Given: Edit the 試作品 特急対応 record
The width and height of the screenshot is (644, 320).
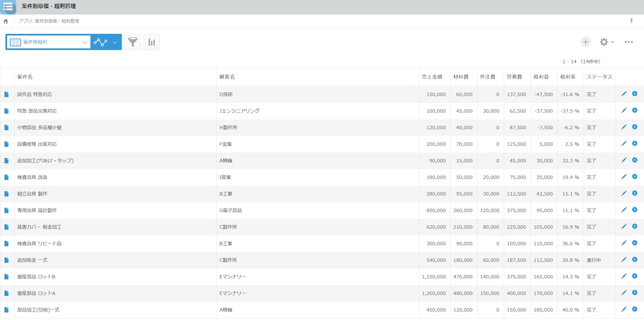Looking at the screenshot, I should pos(624,94).
